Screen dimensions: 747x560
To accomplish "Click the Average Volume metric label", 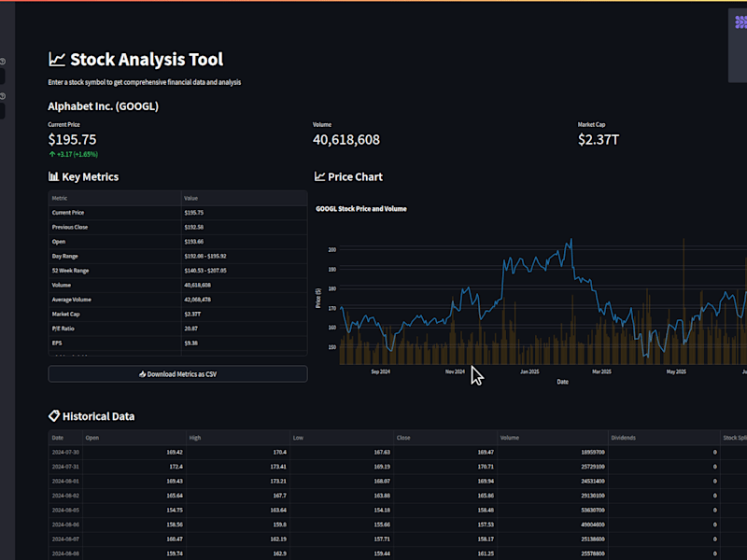I will tap(72, 300).
